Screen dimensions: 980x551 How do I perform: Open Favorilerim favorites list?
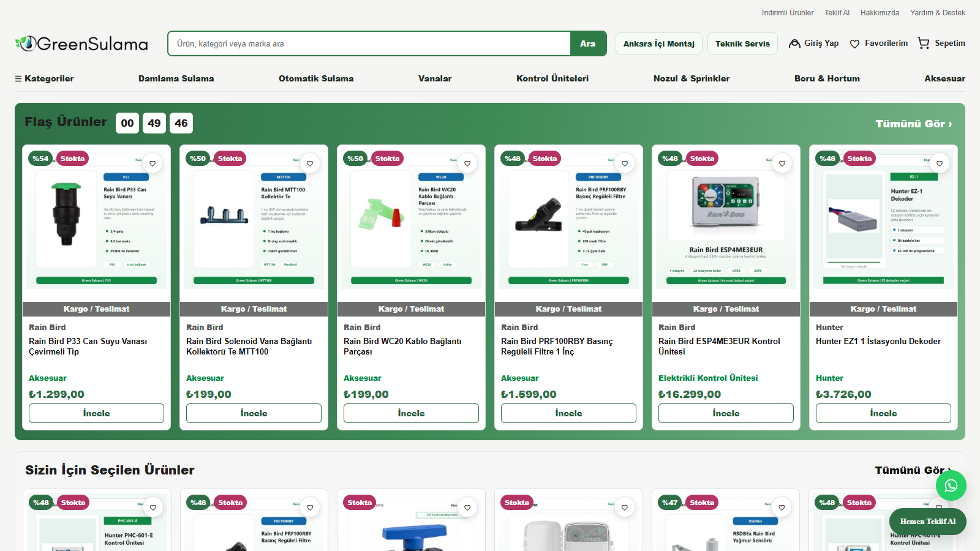(x=878, y=43)
